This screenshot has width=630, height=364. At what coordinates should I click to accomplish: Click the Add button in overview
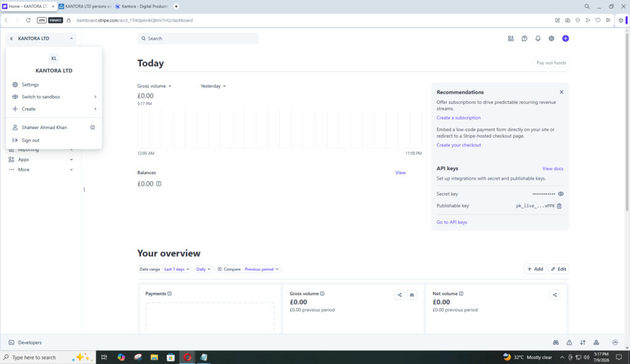pos(535,269)
